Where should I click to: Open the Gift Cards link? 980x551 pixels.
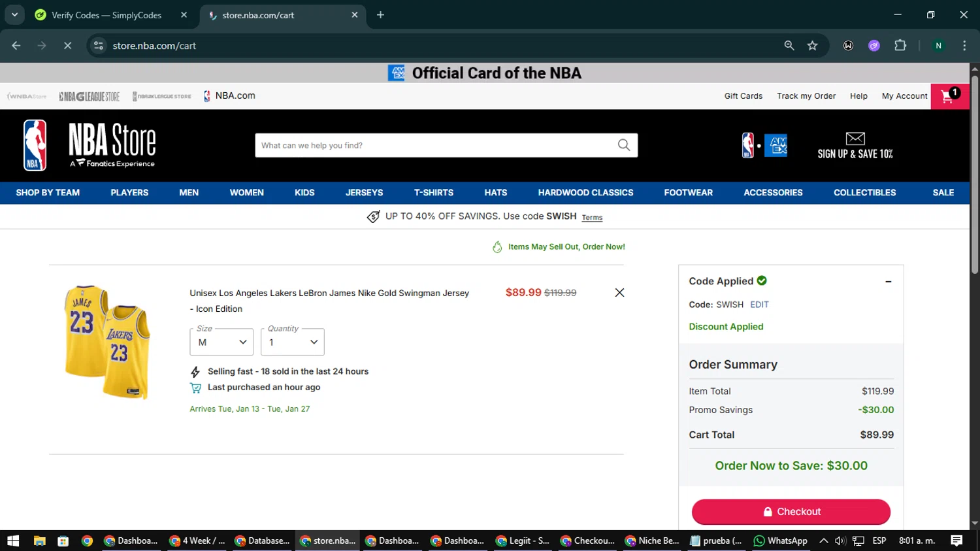[743, 96]
